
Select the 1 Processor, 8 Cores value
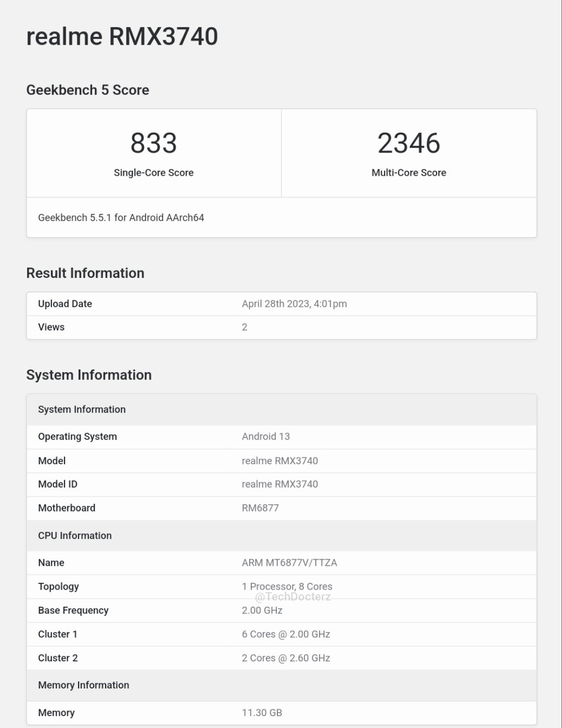(287, 586)
